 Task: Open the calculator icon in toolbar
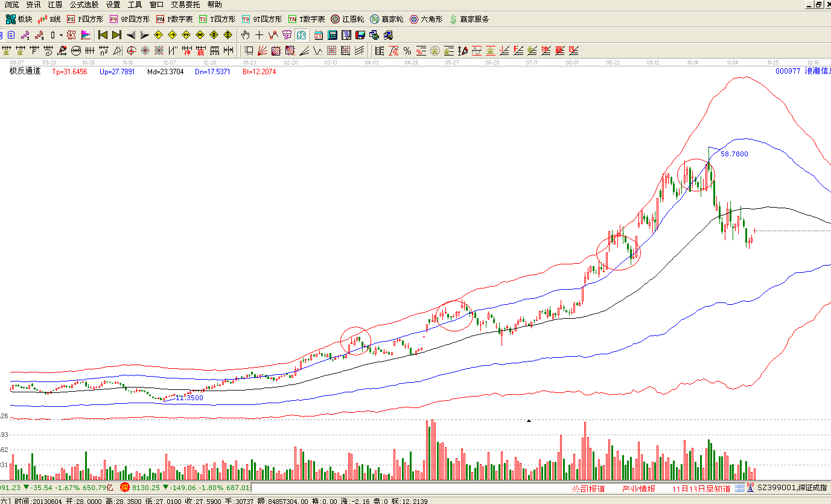click(332, 35)
